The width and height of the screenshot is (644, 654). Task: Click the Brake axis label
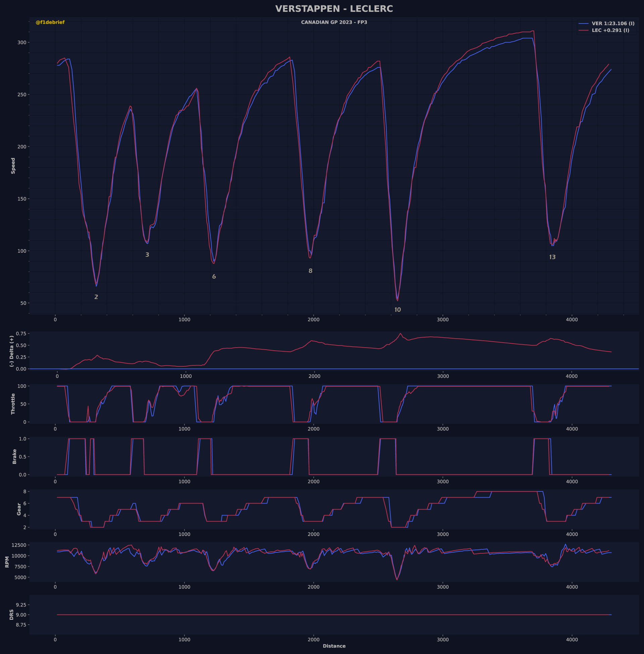click(14, 457)
